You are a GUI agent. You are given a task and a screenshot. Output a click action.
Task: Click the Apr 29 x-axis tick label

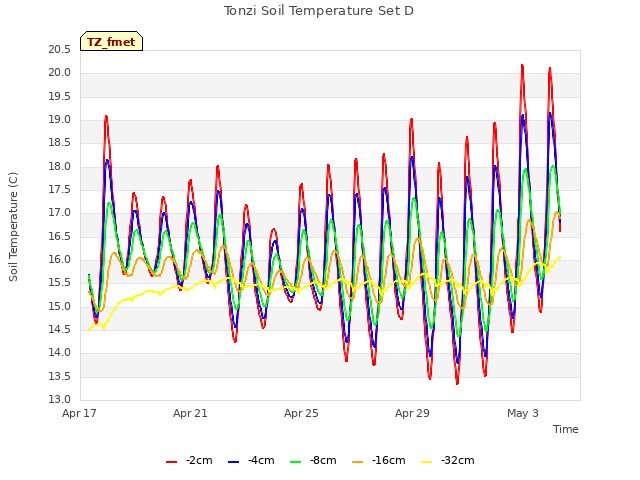point(412,413)
